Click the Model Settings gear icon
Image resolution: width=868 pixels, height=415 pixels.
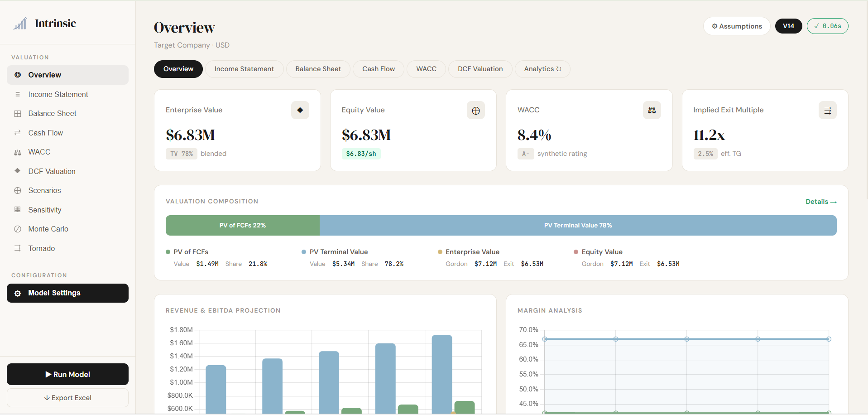(18, 294)
